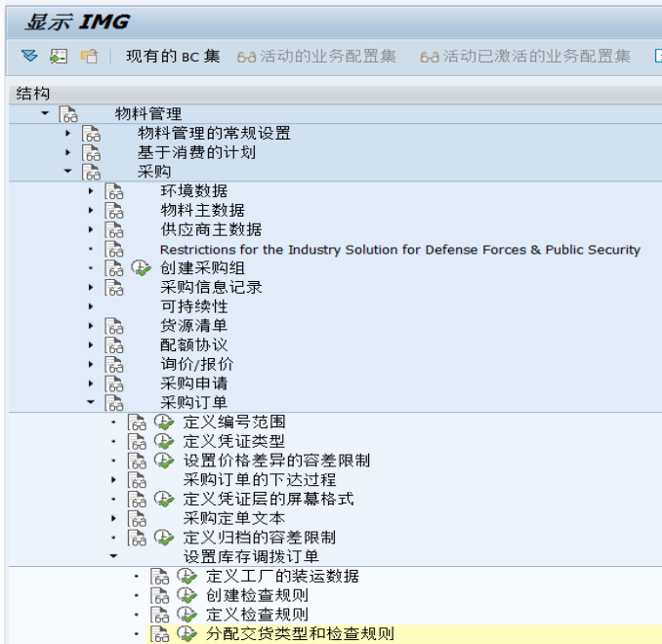Expand the 可持续性 node
This screenshot has width=662, height=644.
pyautogui.click(x=91, y=306)
